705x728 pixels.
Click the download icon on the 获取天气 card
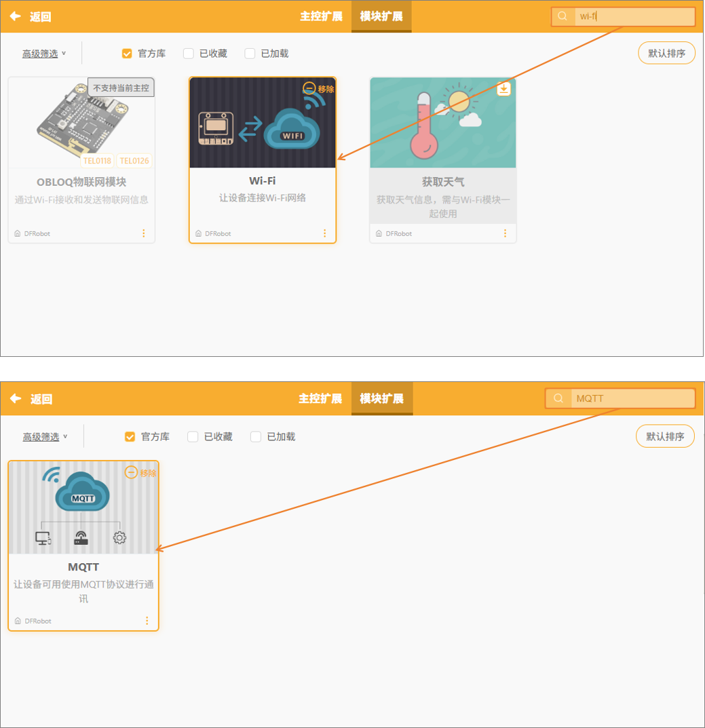[x=503, y=89]
